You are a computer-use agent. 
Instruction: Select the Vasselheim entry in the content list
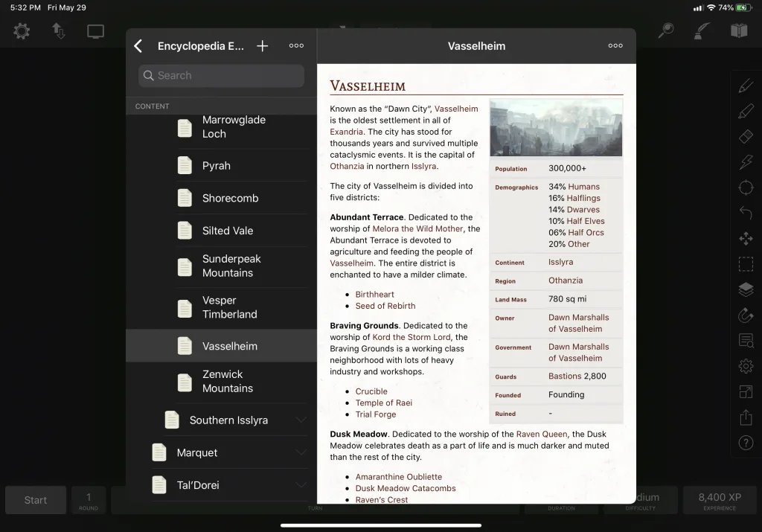coord(222,346)
